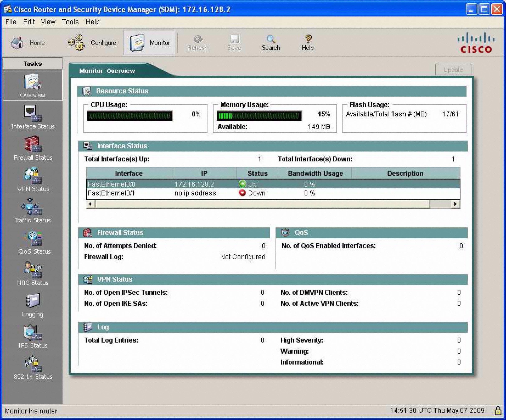Select the Monitor mode button
The width and height of the screenshot is (506, 420).
pyautogui.click(x=149, y=43)
